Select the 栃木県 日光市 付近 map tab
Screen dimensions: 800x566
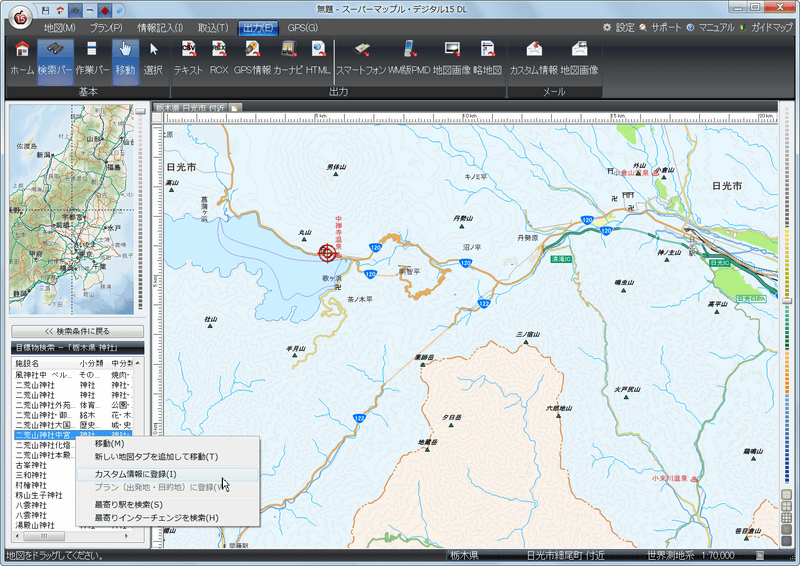pyautogui.click(x=190, y=108)
